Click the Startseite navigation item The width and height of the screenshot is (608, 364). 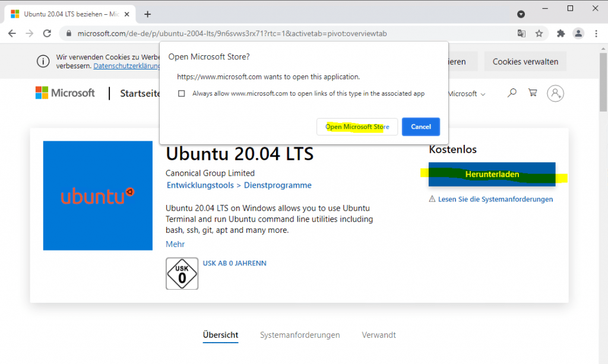click(x=140, y=93)
